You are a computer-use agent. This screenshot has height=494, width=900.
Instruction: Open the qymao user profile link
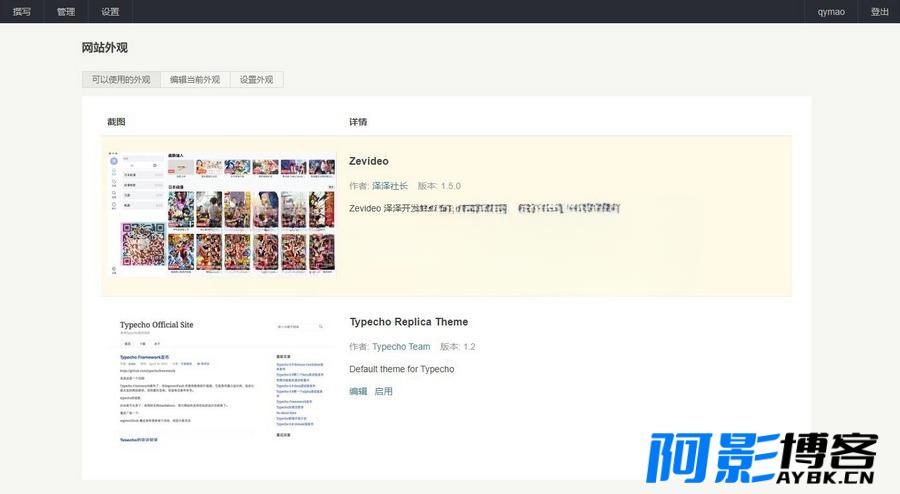pyautogui.click(x=831, y=11)
